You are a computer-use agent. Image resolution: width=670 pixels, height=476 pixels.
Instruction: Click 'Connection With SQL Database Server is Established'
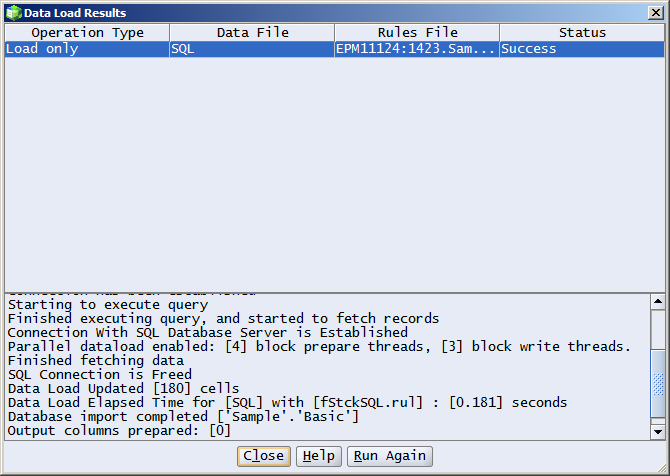tap(208, 332)
